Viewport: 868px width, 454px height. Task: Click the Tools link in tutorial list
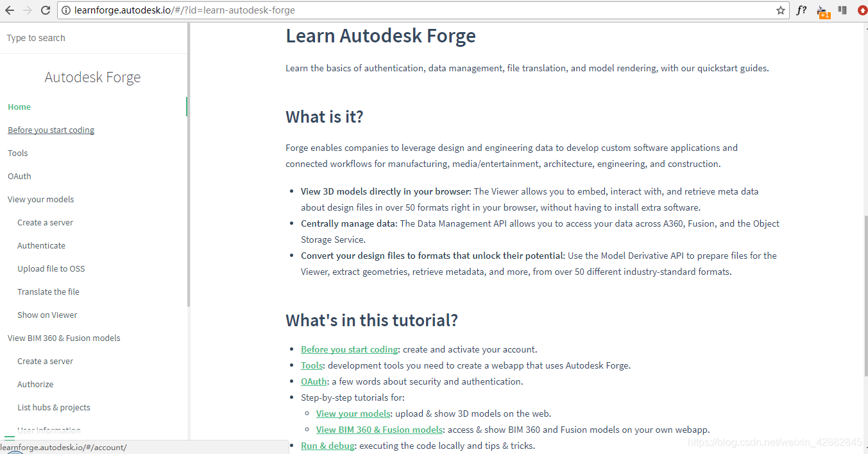coord(312,365)
